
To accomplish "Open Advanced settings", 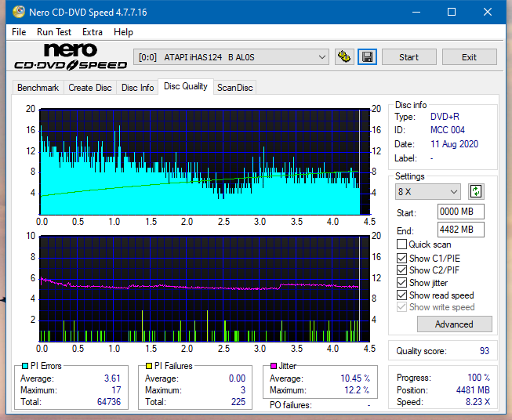I will (454, 324).
